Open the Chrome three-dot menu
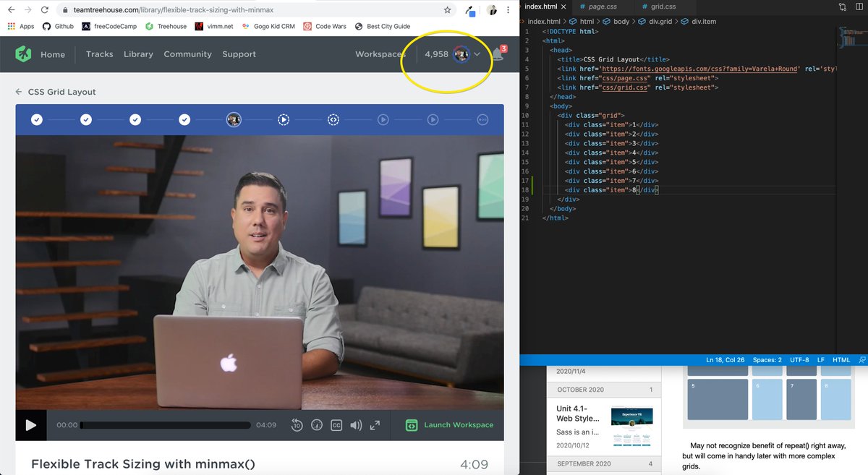The image size is (868, 475). (x=510, y=10)
